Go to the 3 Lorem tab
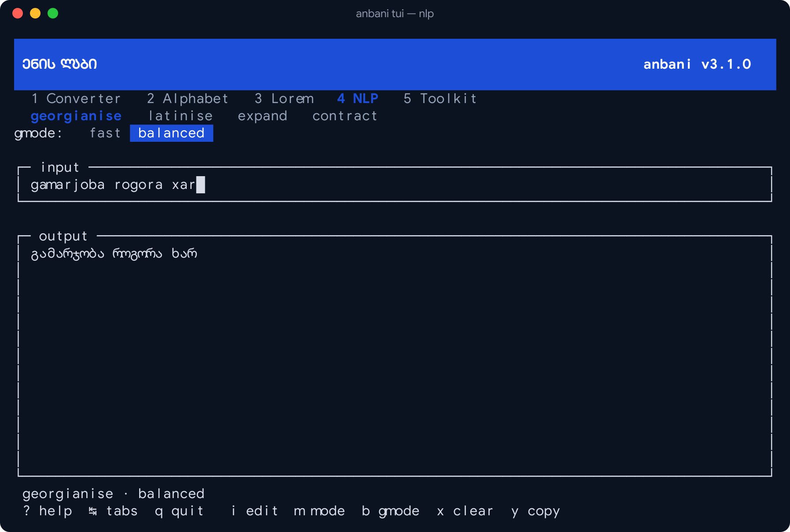Viewport: 790px width, 532px height. click(x=284, y=99)
